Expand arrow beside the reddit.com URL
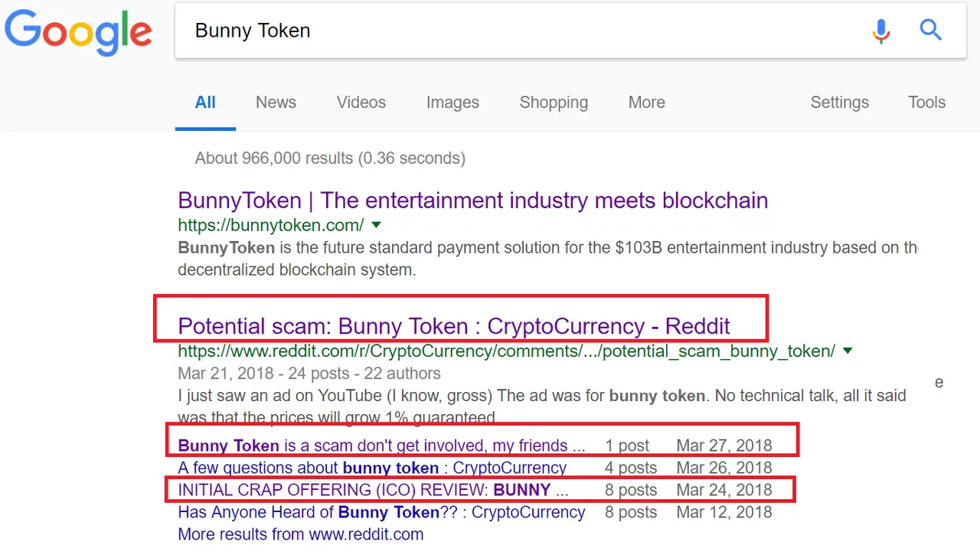The width and height of the screenshot is (980, 555). [x=848, y=351]
